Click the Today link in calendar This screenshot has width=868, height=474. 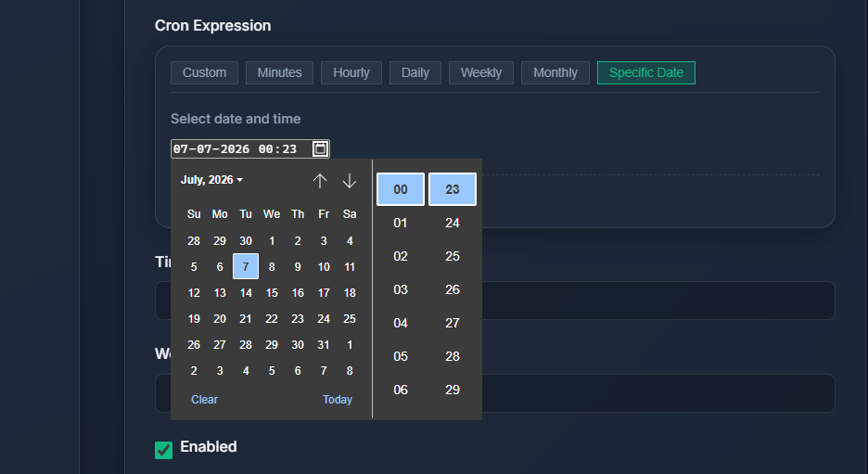tap(338, 399)
